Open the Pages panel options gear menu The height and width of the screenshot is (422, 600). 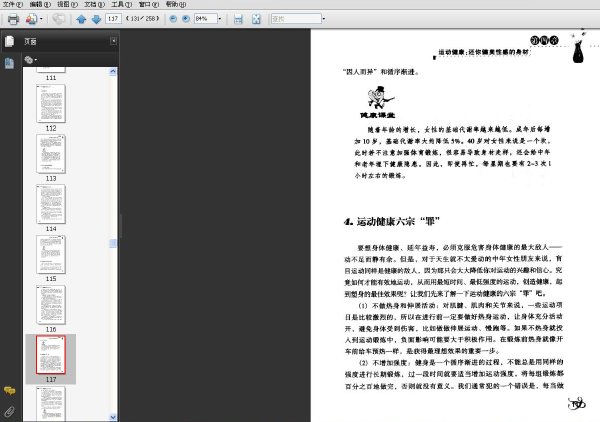click(30, 60)
